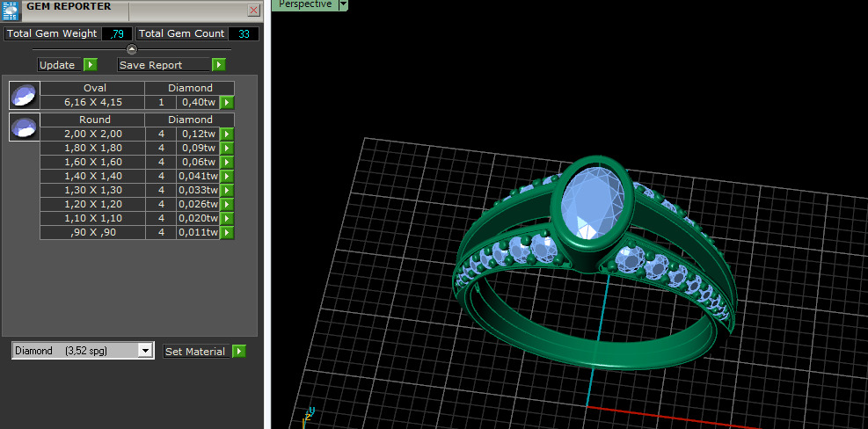Click quantity 1 in the Oval row

(x=161, y=102)
